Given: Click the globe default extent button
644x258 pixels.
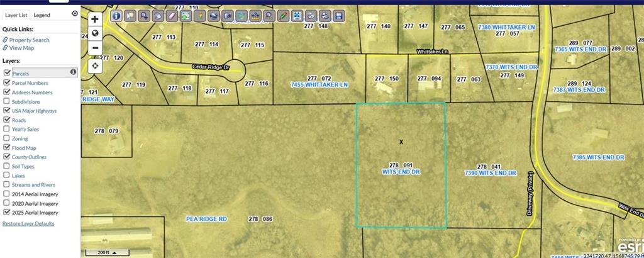Looking at the screenshot, I should tap(95, 33).
